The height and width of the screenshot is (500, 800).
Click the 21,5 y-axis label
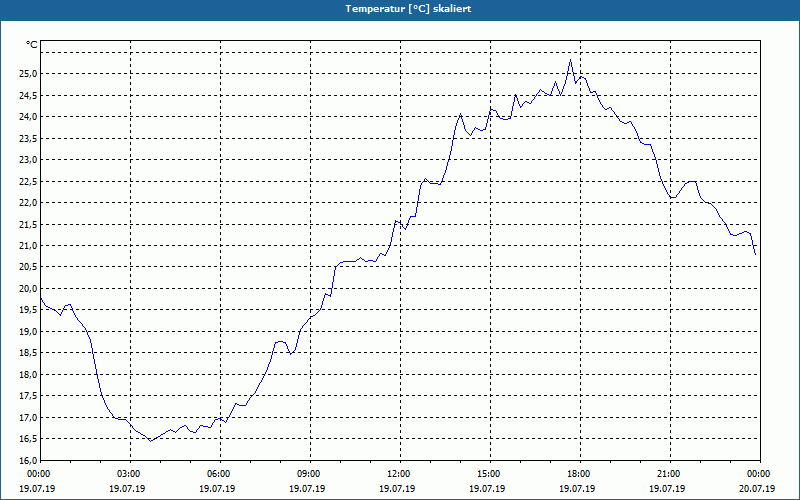coord(28,224)
